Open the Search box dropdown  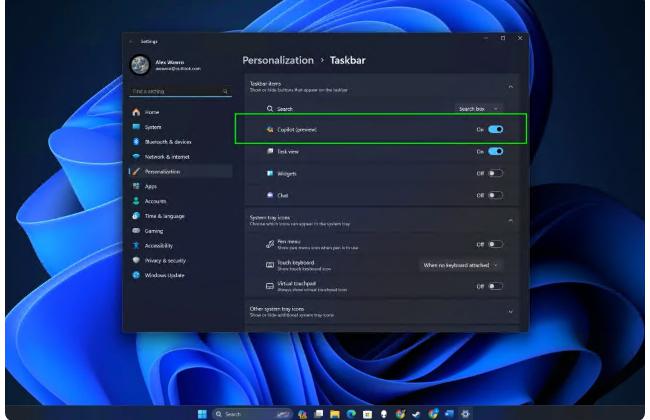coord(478,107)
